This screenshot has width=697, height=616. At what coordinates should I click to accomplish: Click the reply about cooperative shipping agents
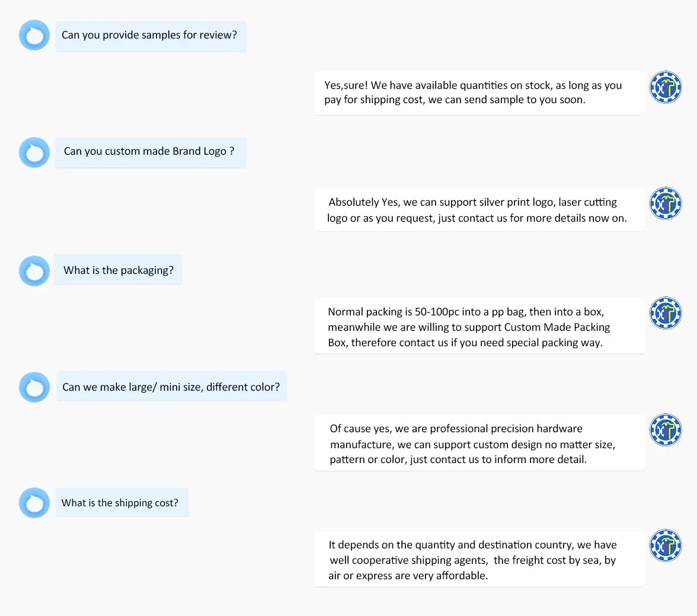479,560
